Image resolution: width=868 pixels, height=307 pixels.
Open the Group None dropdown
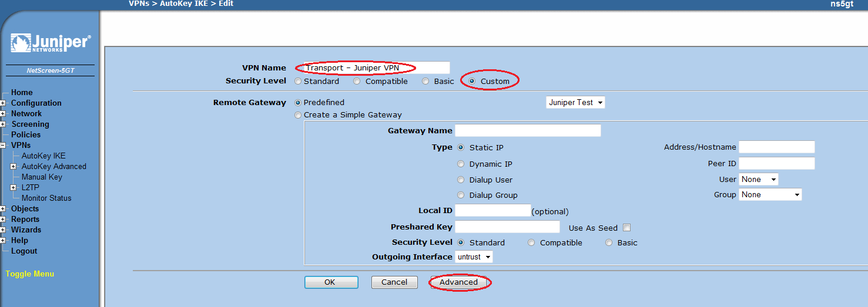pos(770,195)
